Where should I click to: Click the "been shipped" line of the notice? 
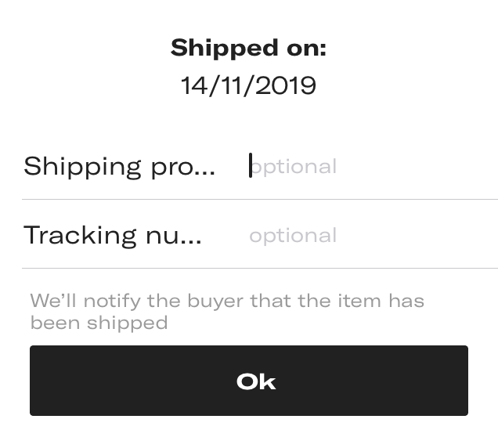coord(99,322)
